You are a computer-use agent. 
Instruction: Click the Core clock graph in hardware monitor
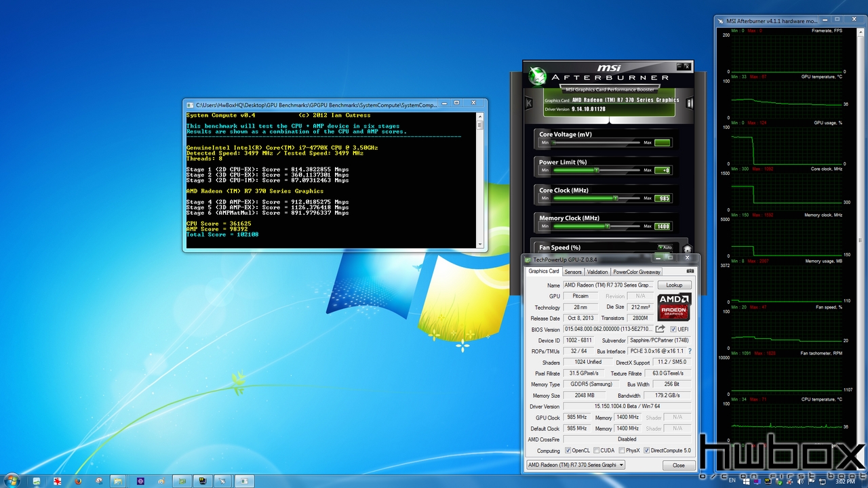point(787,193)
